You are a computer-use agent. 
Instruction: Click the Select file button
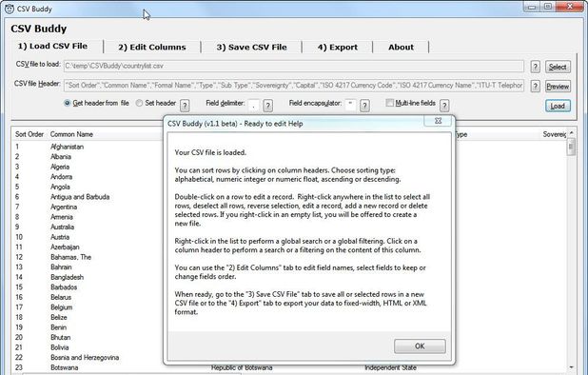[x=558, y=67]
